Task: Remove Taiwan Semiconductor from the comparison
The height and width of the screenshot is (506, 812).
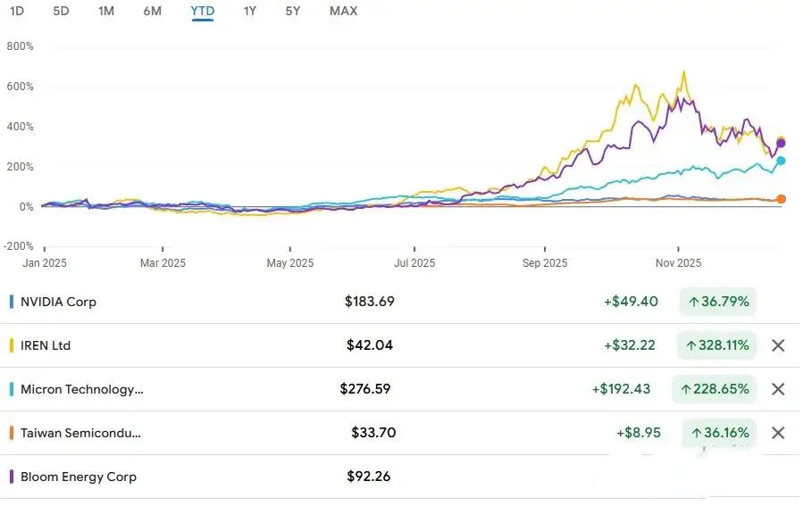Action: tap(778, 433)
